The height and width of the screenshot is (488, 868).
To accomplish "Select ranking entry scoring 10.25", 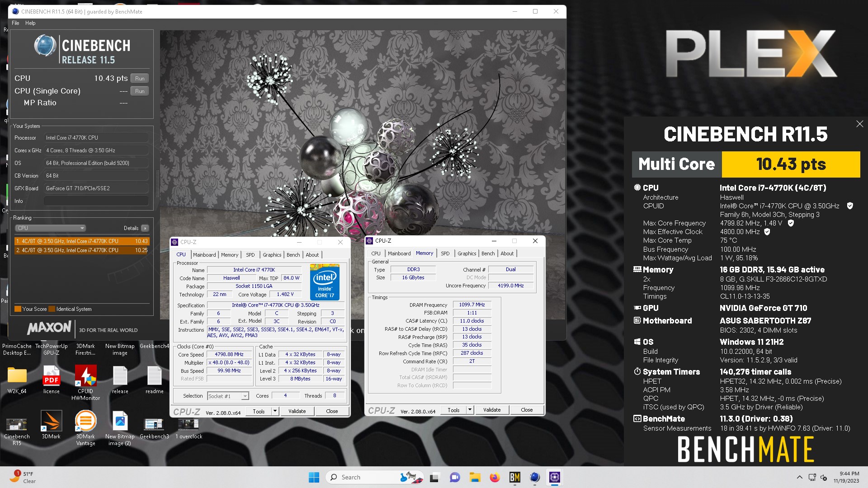I will tap(82, 250).
